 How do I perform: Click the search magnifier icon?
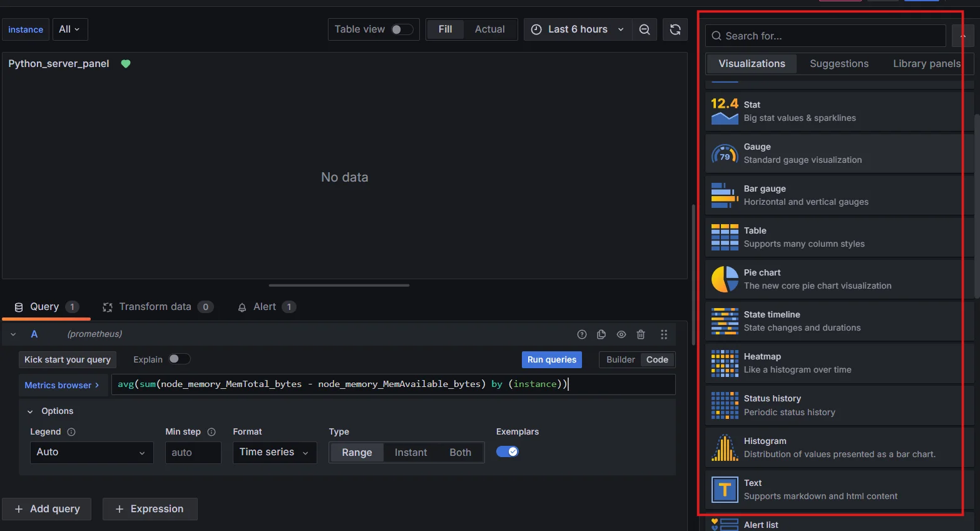[717, 36]
